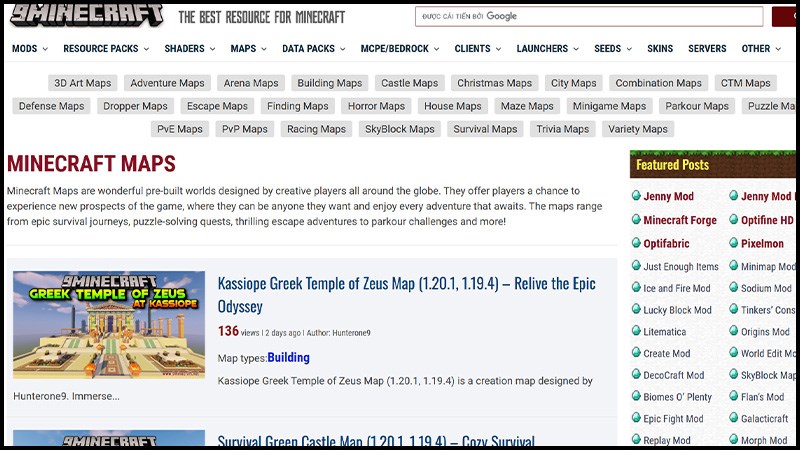Click the Greek Temple of Zeus thumbnail

click(109, 324)
